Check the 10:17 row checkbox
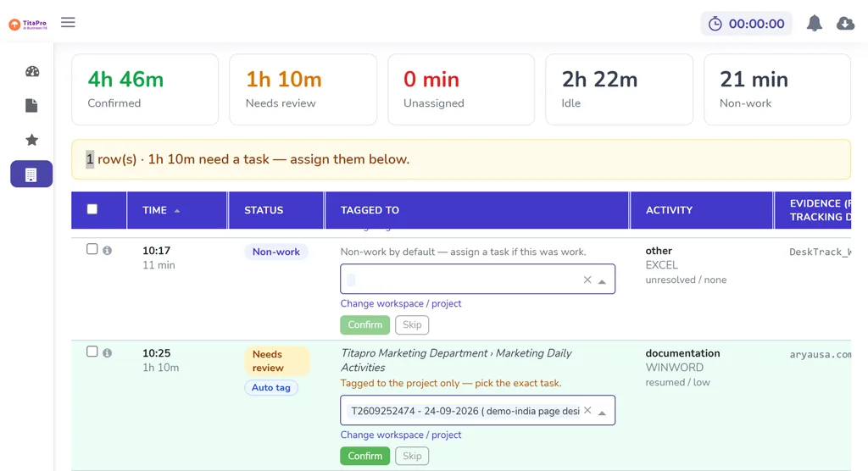The width and height of the screenshot is (868, 471). [92, 249]
